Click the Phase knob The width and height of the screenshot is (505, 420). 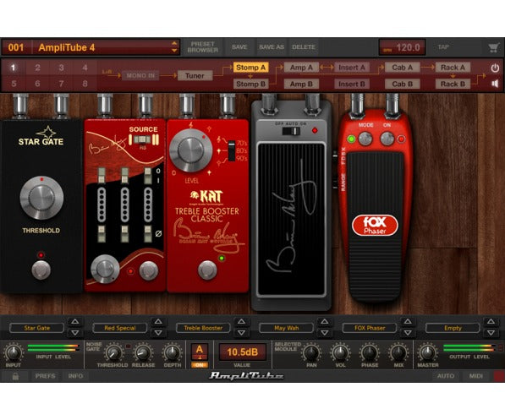click(x=370, y=352)
